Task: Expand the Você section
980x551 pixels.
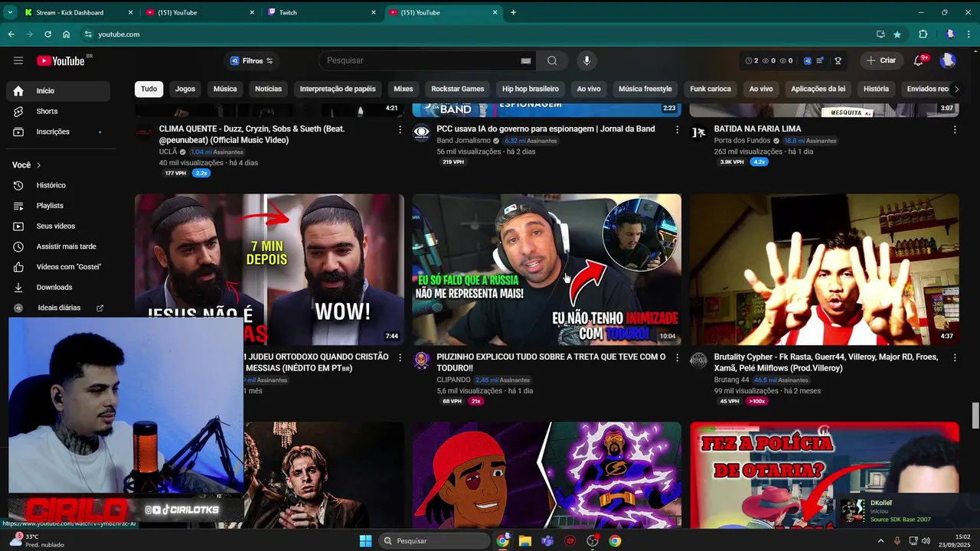Action: [x=27, y=165]
